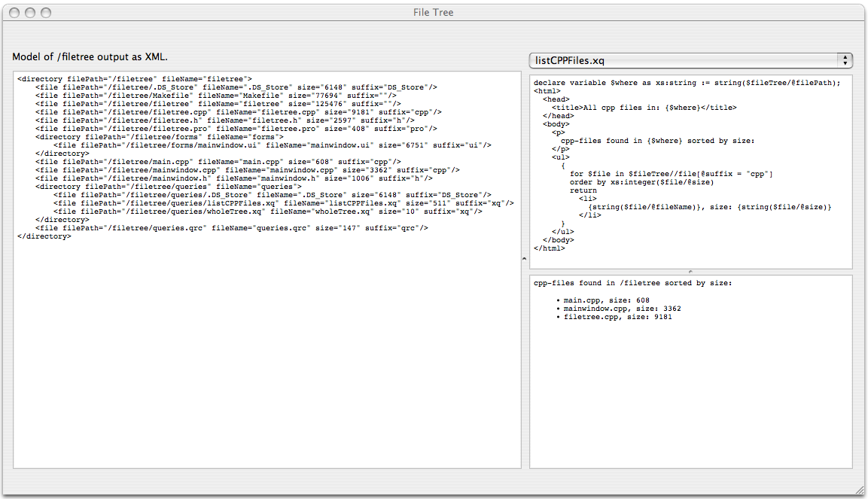Click the splitter handle between XML and query panes
This screenshot has width=868, height=499.
point(525,258)
